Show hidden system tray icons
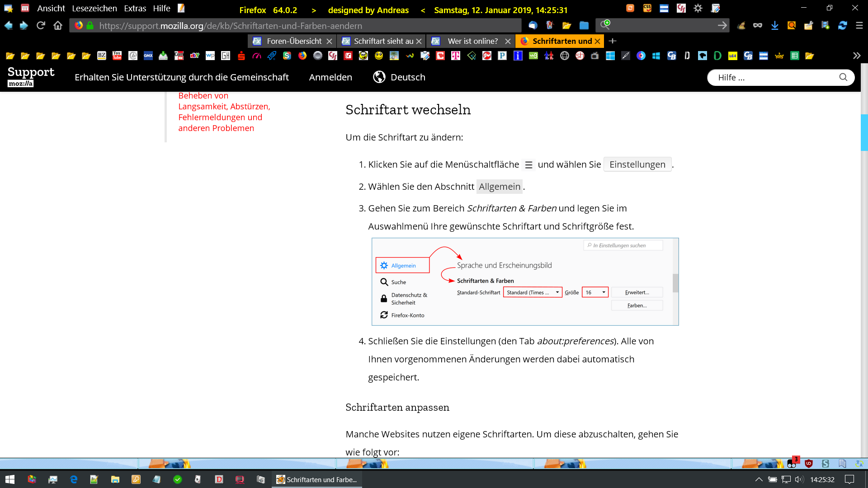Screen dimensions: 868x488 [759, 479]
